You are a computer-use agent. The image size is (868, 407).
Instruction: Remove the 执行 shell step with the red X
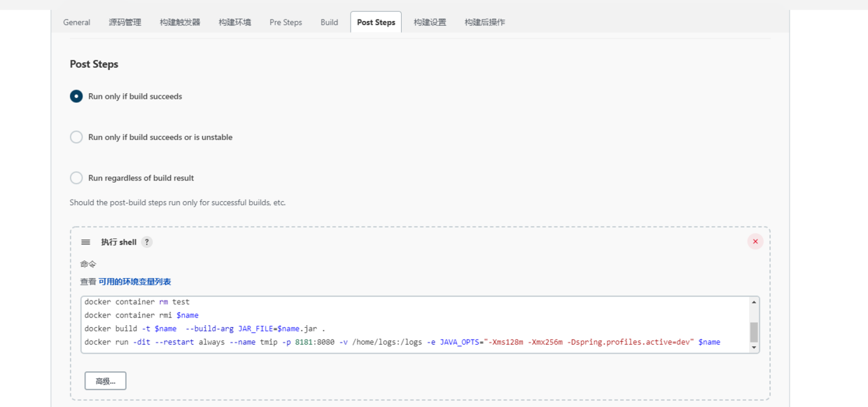pyautogui.click(x=755, y=241)
